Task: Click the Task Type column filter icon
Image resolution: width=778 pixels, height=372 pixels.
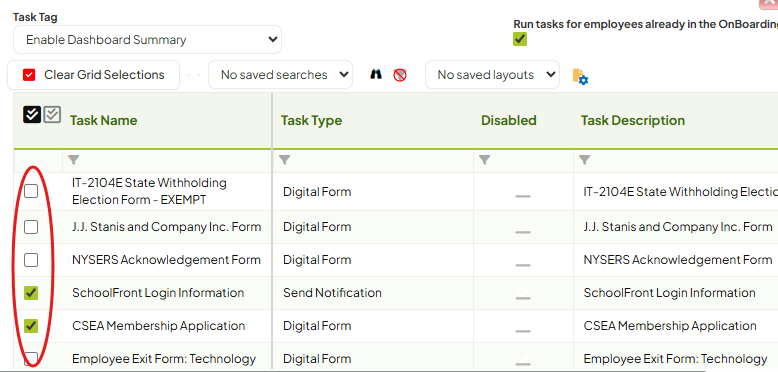Action: click(284, 160)
